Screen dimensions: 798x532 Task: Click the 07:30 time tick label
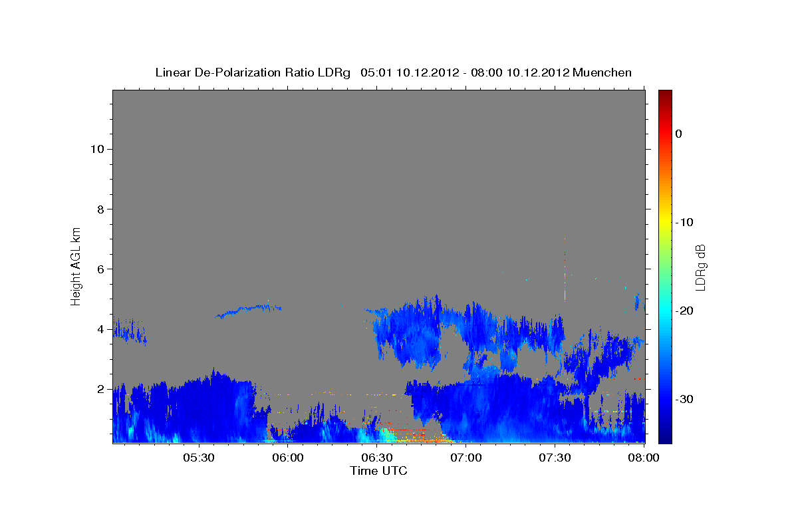[555, 458]
